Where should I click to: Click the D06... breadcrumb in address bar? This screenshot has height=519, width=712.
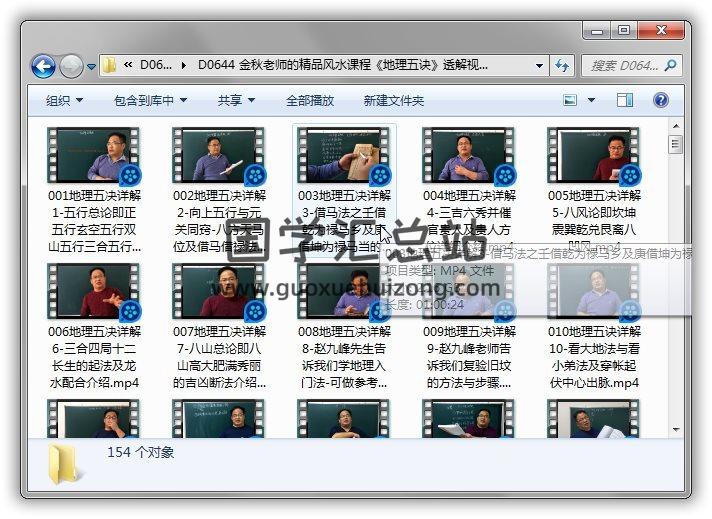coord(155,66)
